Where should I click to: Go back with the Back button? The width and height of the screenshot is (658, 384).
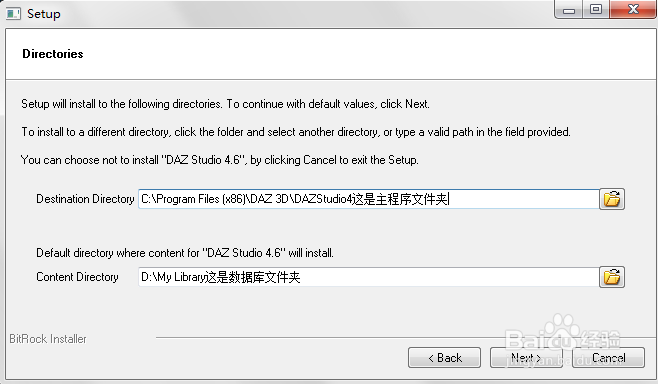pyautogui.click(x=444, y=358)
